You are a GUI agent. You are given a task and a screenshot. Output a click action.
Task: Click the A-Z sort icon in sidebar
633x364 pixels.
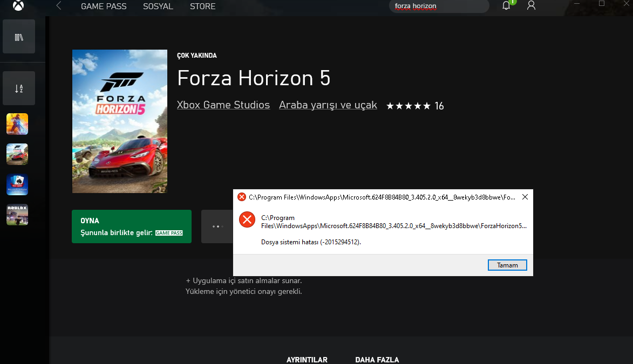tap(19, 88)
